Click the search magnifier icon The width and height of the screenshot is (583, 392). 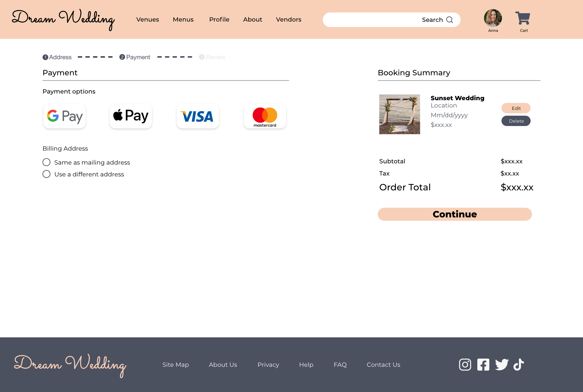(x=450, y=20)
